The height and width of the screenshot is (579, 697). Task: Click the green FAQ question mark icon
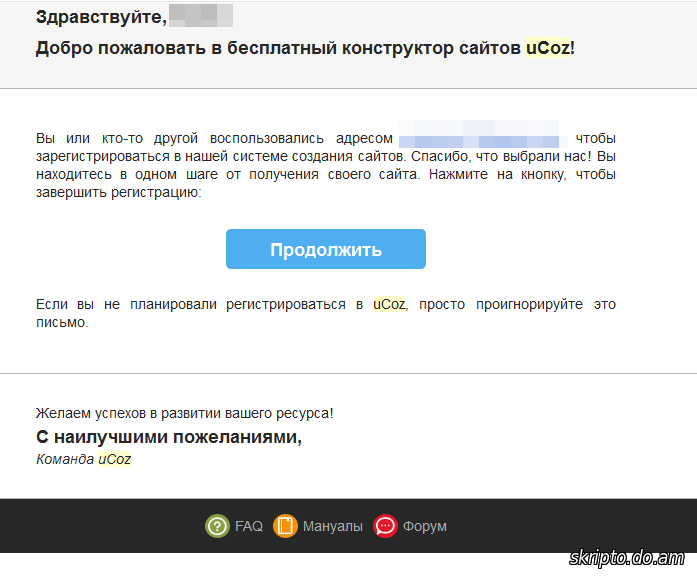pos(217,526)
